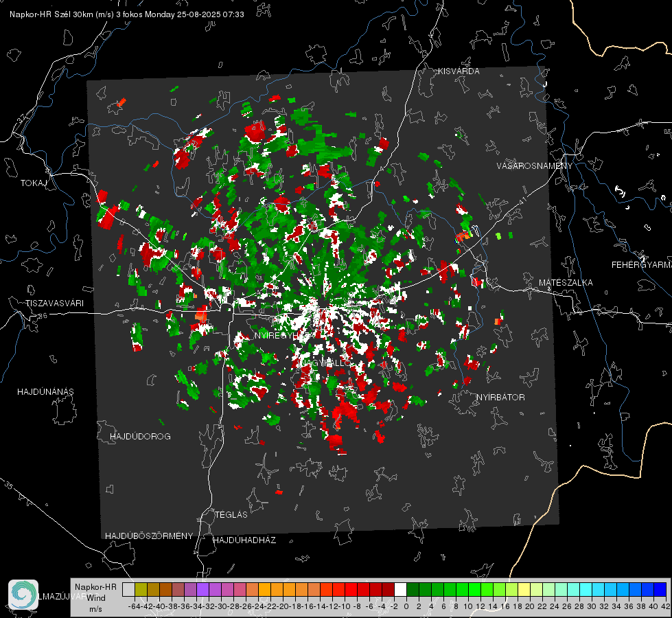Select the yellow legend swatch for 18 to 20
672x618 pixels.
(524, 589)
